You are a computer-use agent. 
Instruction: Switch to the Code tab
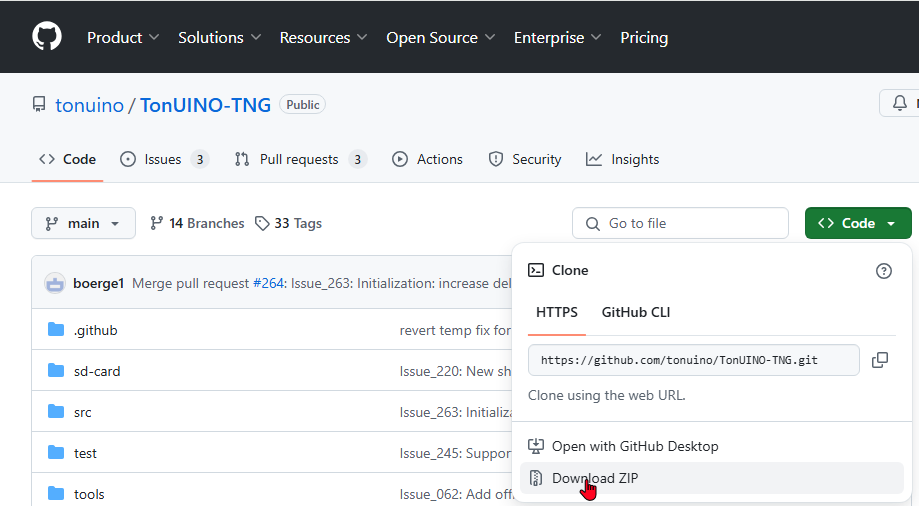click(x=67, y=159)
